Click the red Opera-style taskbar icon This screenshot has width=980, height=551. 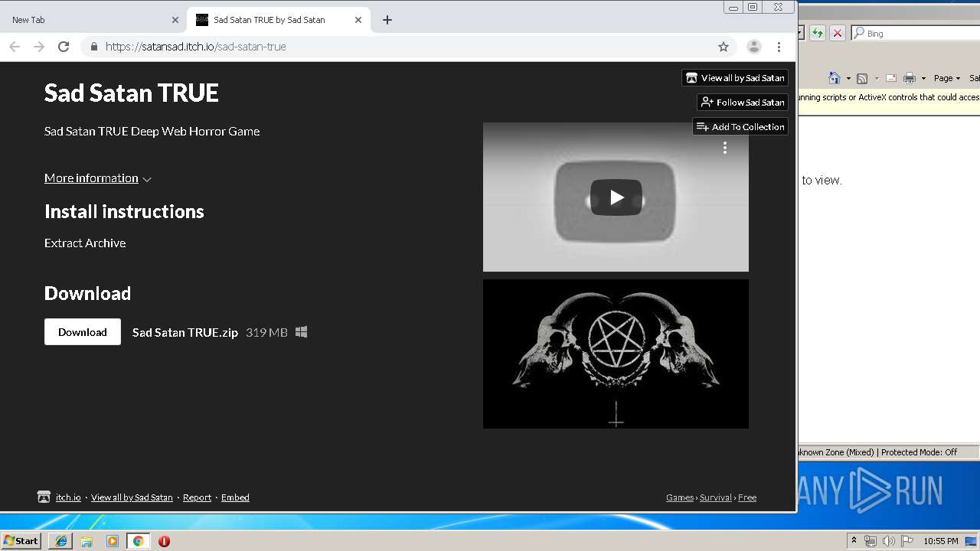[164, 541]
